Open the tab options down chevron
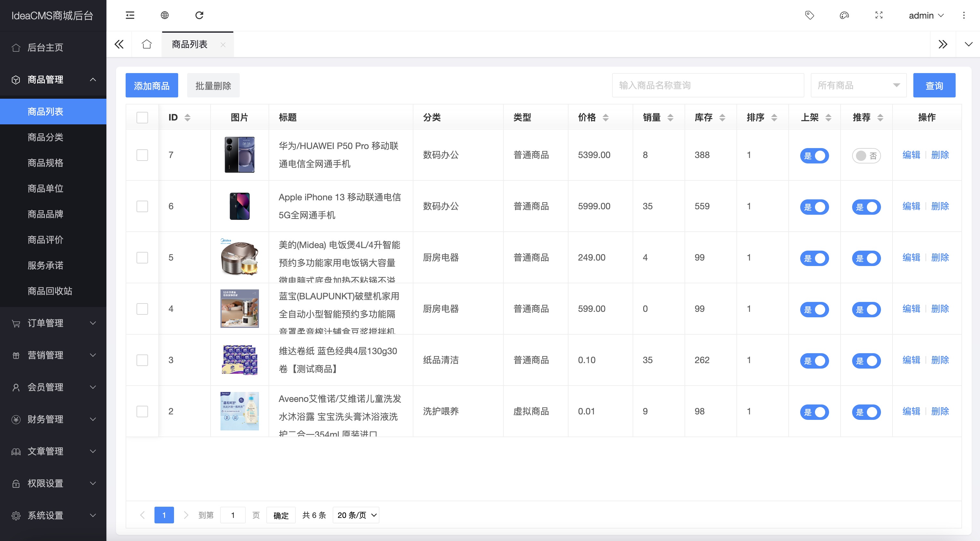This screenshot has height=541, width=980. 968,44
